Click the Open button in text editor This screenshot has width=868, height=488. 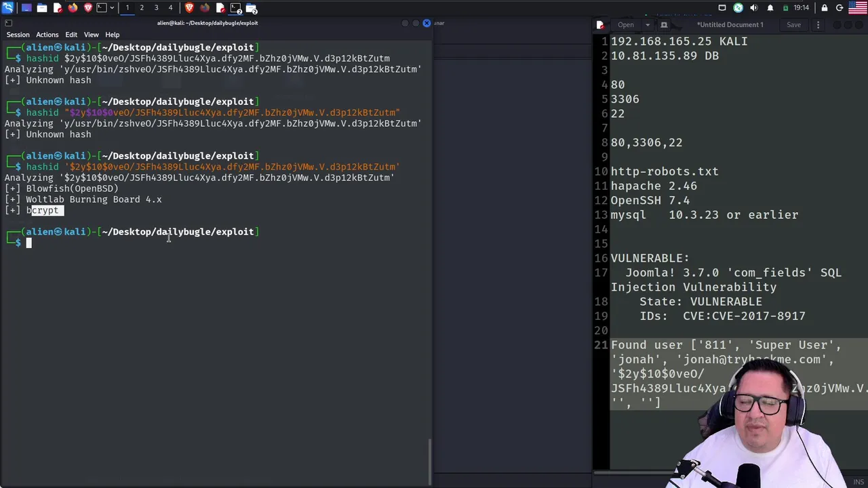[x=625, y=25]
